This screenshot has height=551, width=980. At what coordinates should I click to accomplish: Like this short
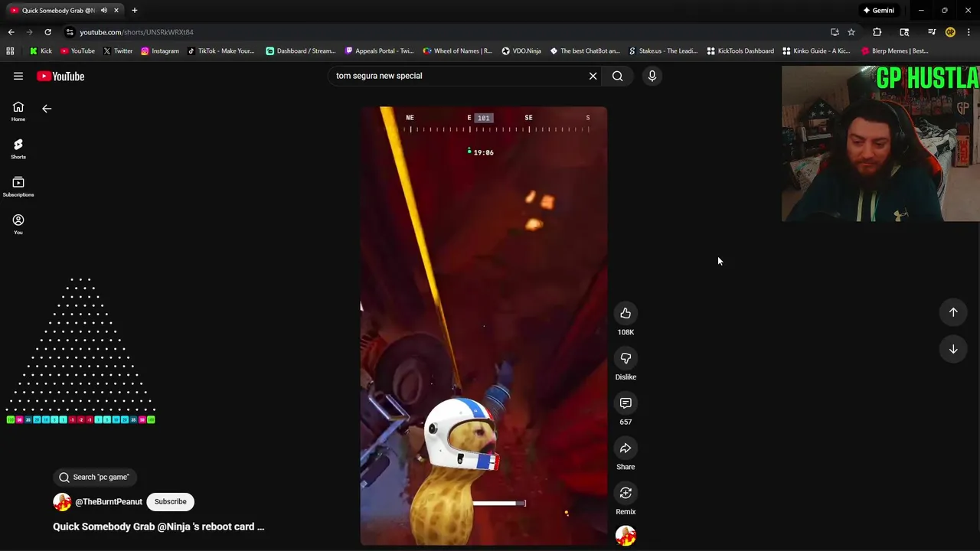point(626,313)
